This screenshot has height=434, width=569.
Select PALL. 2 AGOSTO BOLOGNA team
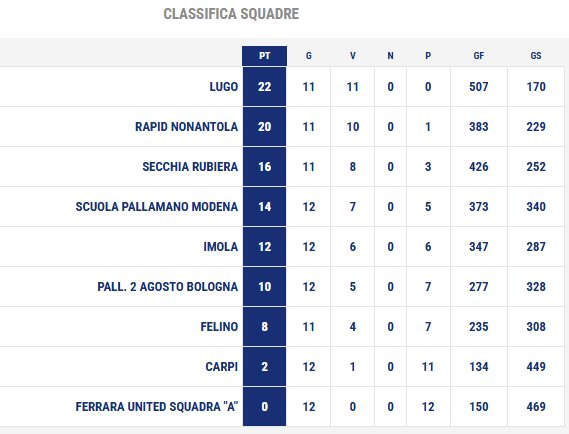point(168,287)
